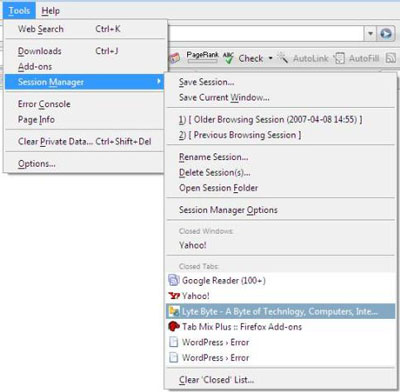Run the spell Check button
Viewport: 400px width, 392px height.
[x=243, y=58]
